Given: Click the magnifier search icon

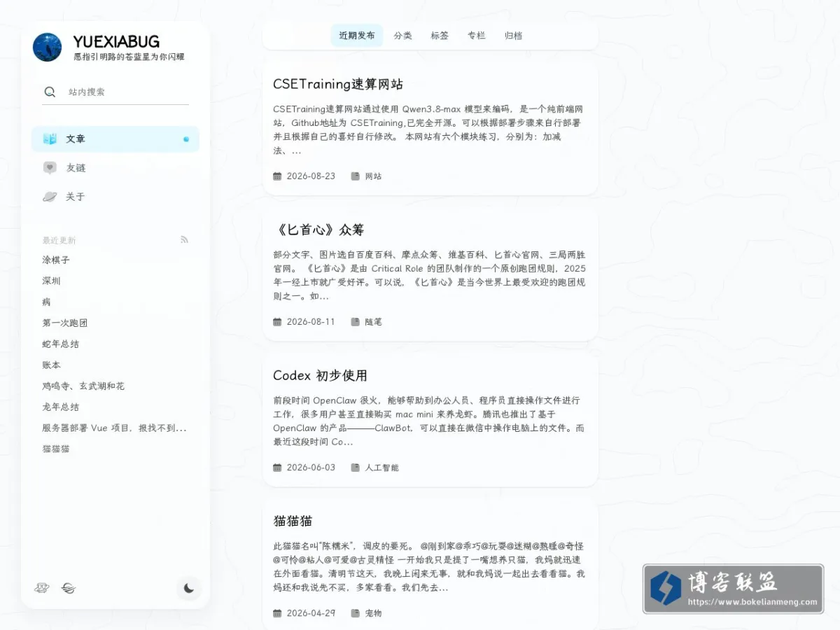Looking at the screenshot, I should click(50, 92).
